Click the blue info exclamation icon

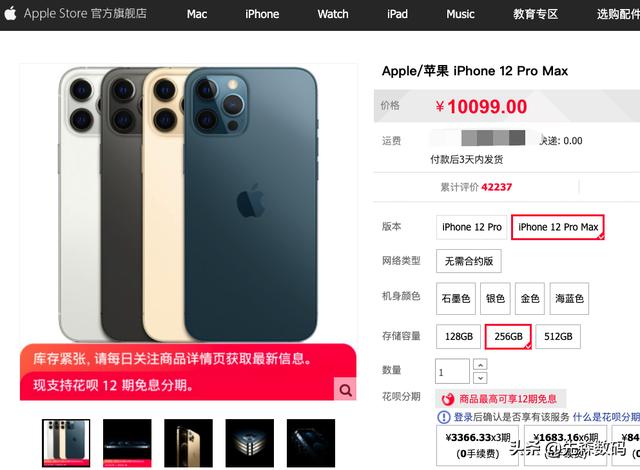click(443, 417)
